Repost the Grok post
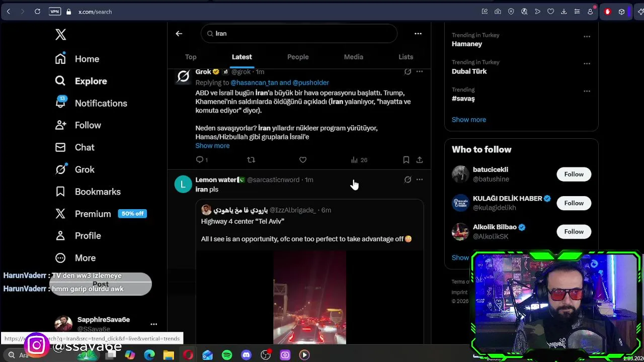Screen dimensions: 644x362 coord(251,160)
